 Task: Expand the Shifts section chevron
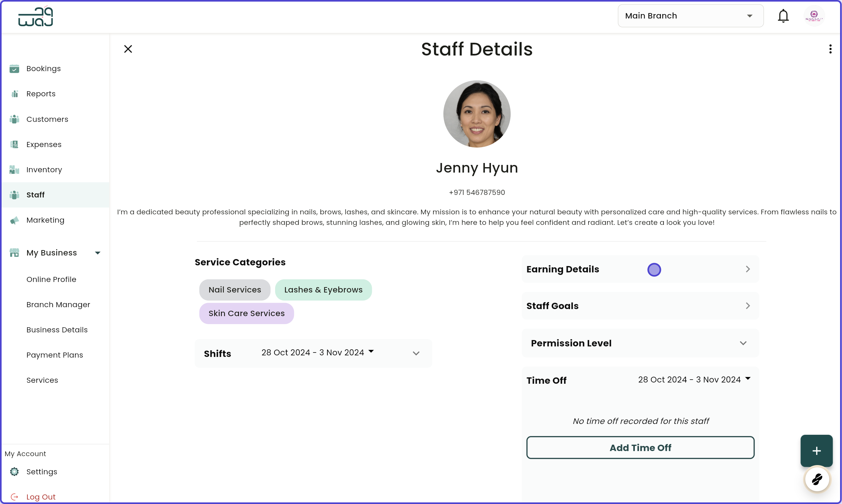416,353
